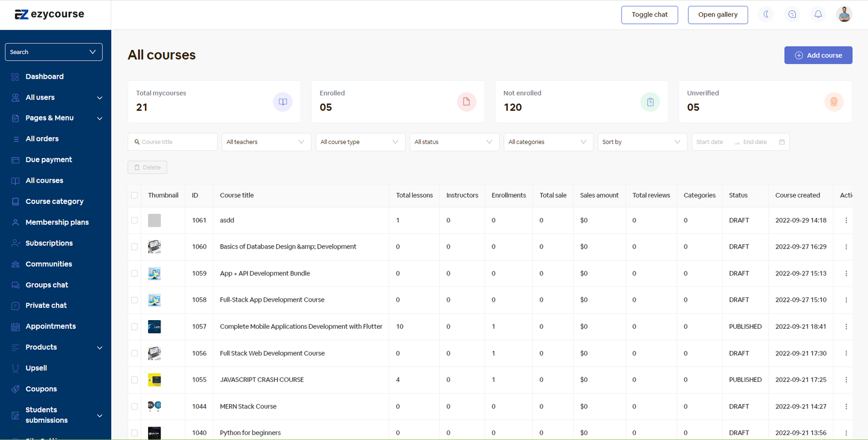This screenshot has width=868, height=440.
Task: Toggle dark mode moon icon
Action: (766, 15)
